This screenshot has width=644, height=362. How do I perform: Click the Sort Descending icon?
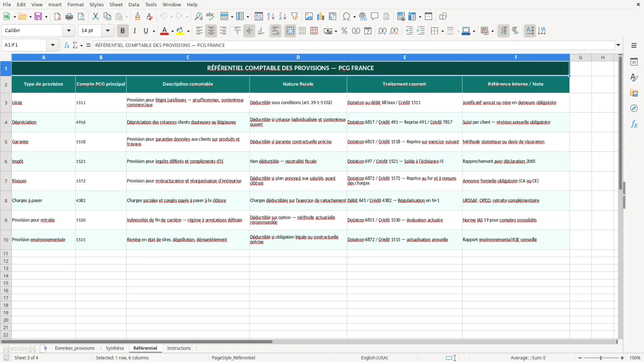(x=283, y=17)
